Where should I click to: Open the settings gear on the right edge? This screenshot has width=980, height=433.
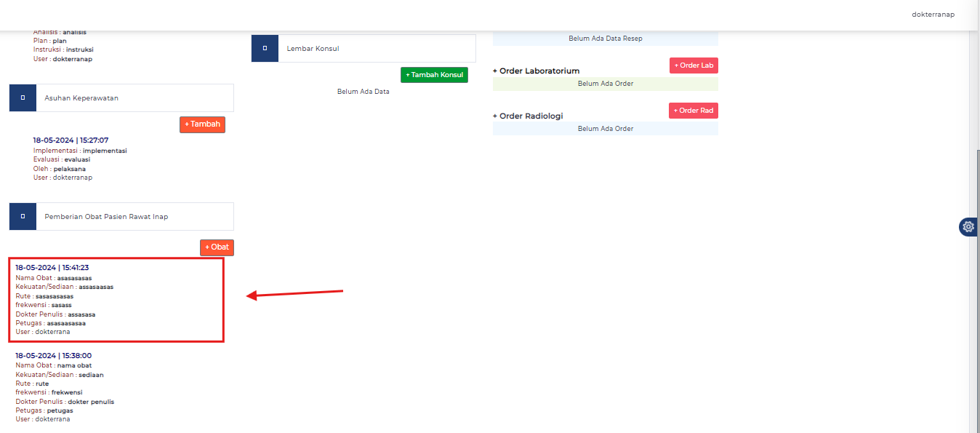pos(968,227)
